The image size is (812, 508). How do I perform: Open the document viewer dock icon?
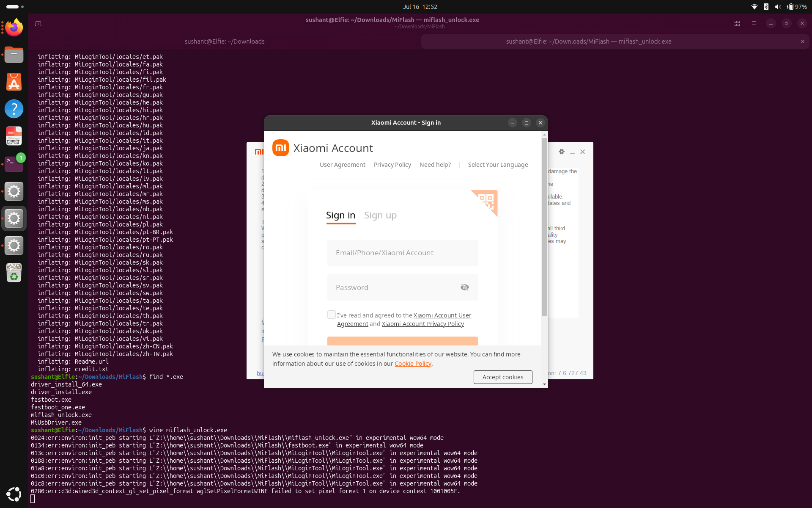14,136
